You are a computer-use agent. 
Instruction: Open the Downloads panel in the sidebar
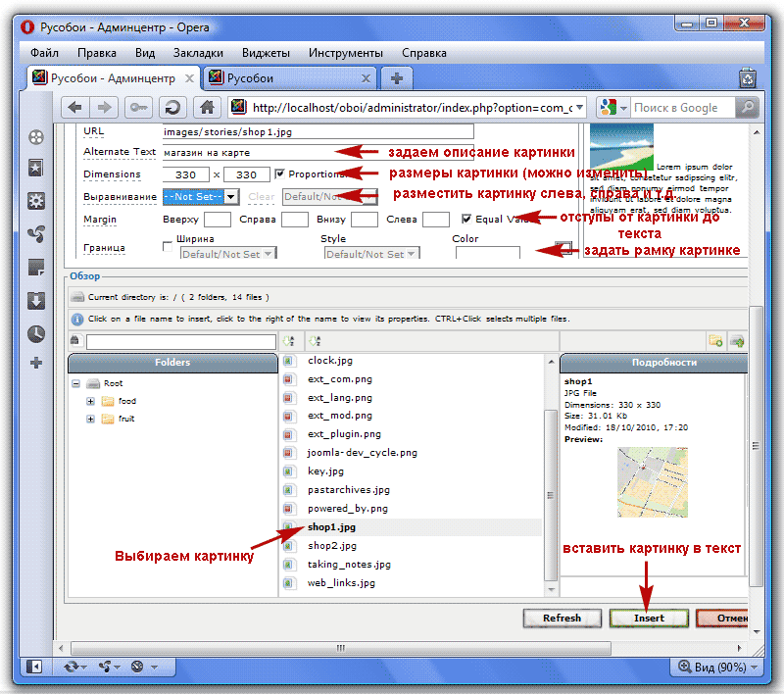pyautogui.click(x=36, y=300)
